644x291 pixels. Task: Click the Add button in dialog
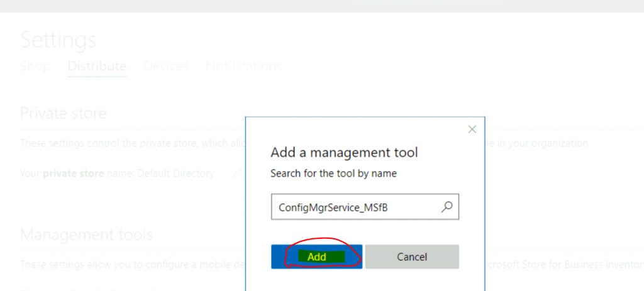(x=317, y=257)
